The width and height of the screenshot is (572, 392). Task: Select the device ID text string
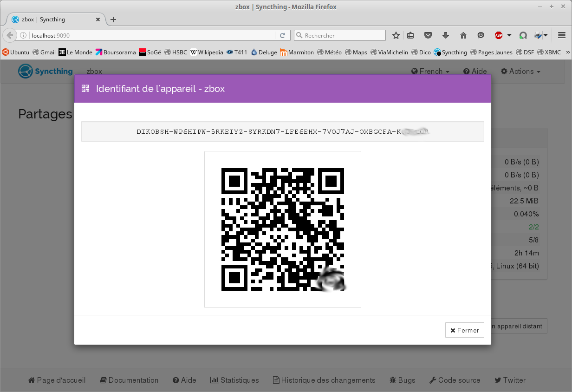click(x=282, y=132)
